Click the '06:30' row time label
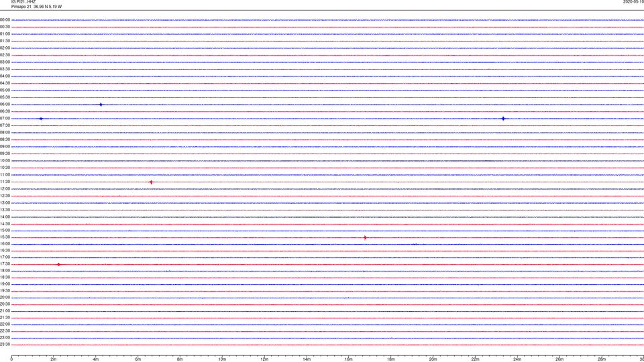 coord(5,112)
